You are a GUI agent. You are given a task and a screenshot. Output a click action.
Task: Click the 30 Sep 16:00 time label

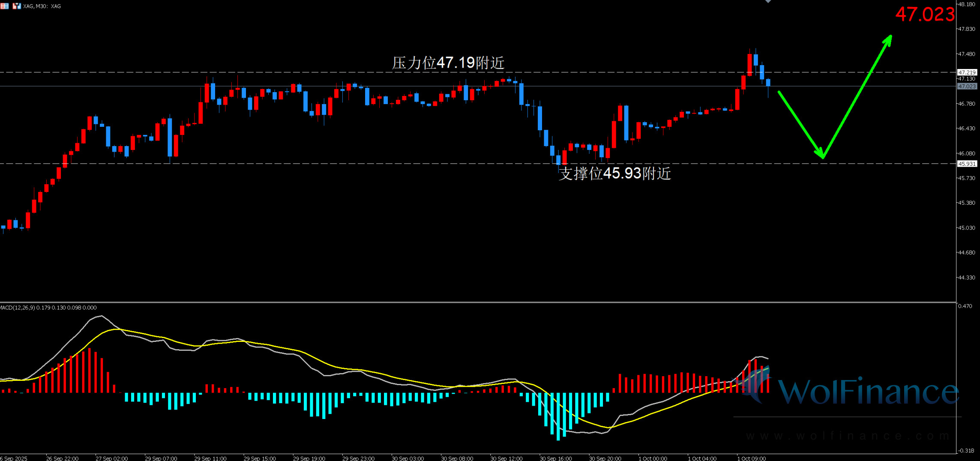pos(556,458)
